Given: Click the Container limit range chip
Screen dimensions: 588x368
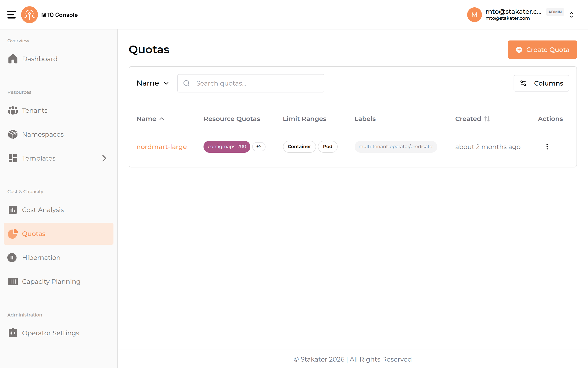Looking at the screenshot, I should click(x=299, y=147).
